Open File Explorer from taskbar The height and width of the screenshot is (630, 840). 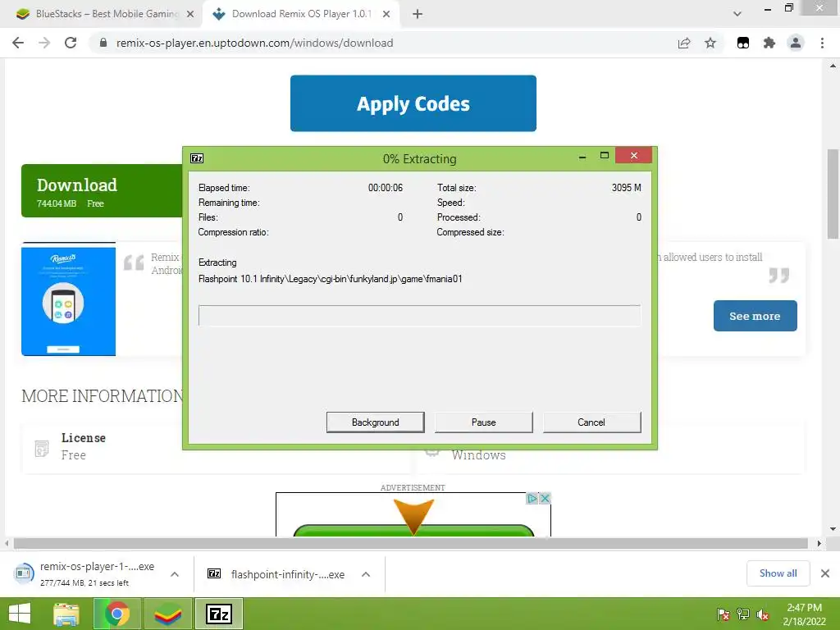click(66, 614)
